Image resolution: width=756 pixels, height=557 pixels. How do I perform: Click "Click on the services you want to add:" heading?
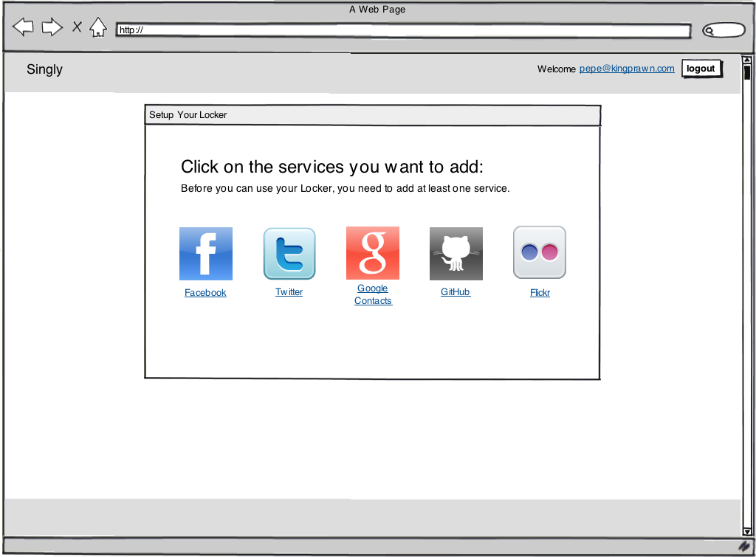point(332,167)
